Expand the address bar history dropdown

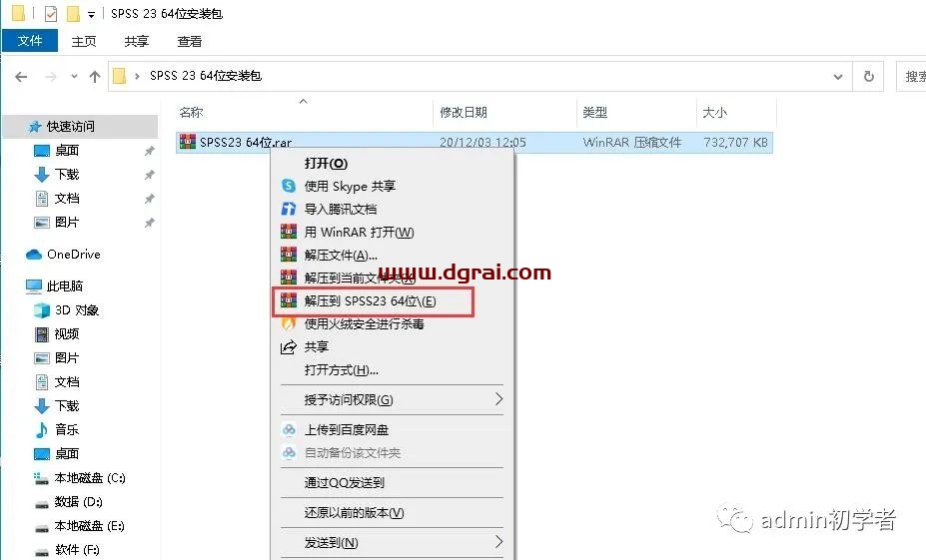(838, 76)
